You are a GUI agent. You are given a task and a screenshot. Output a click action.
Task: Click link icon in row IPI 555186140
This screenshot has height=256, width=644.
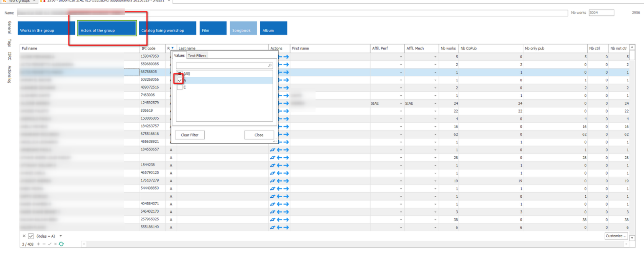(x=273, y=228)
